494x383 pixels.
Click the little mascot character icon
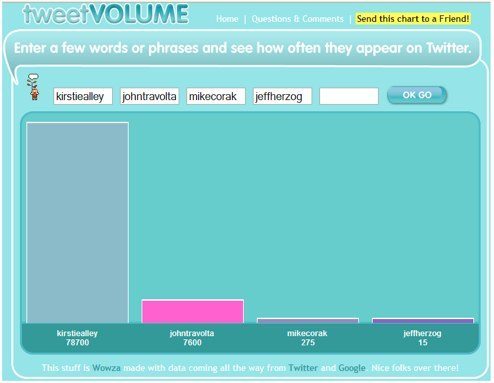[x=33, y=87]
